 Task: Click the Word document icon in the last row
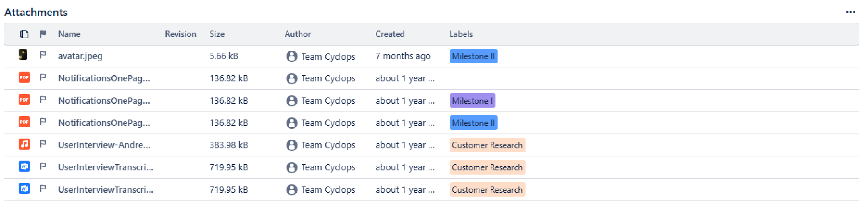point(24,189)
